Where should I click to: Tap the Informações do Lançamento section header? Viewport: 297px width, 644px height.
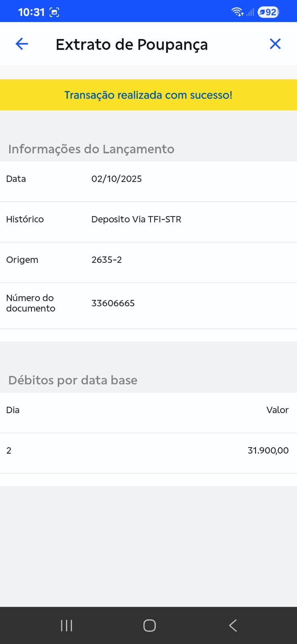[x=91, y=149]
